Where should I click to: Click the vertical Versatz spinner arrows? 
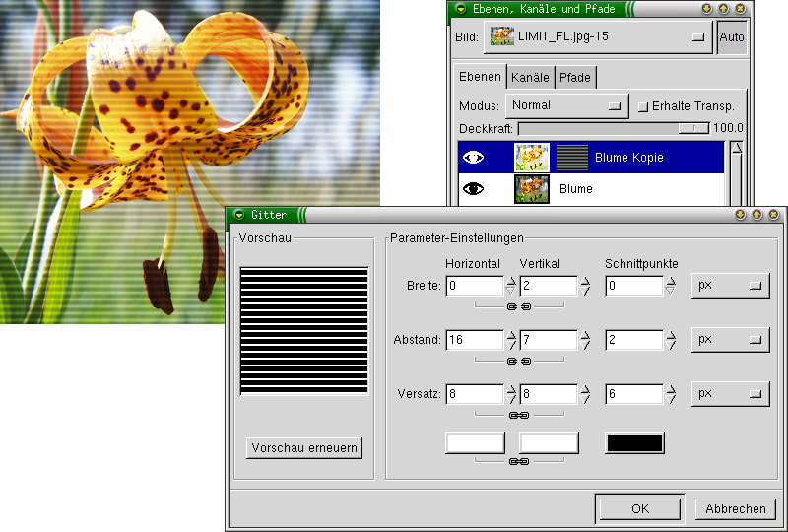585,394
